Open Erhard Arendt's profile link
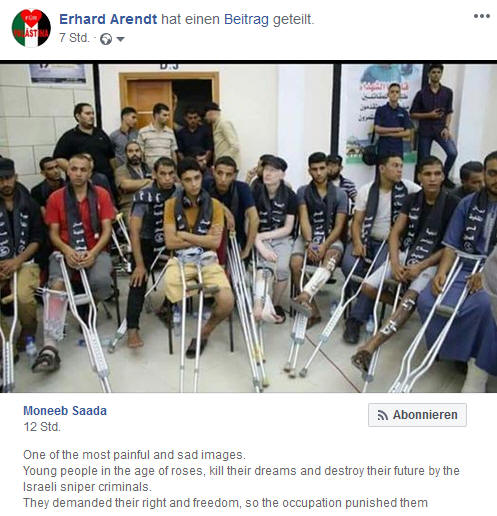This screenshot has width=497, height=516. click(x=108, y=19)
